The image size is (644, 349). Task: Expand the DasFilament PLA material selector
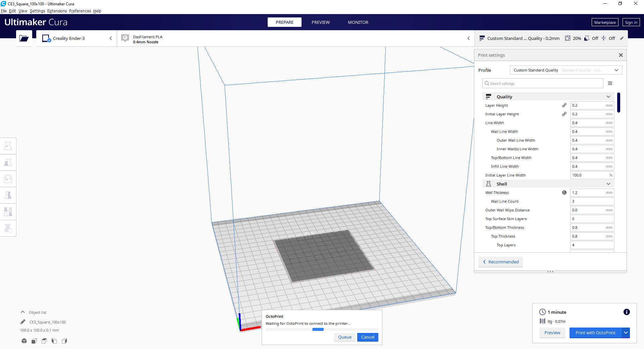296,38
